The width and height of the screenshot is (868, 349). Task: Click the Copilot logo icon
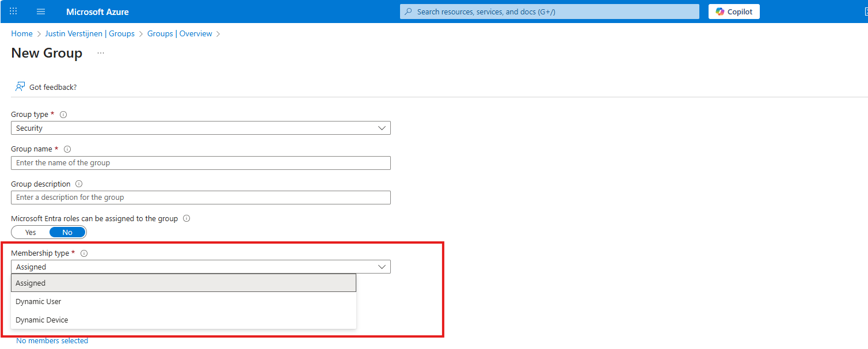click(x=720, y=12)
